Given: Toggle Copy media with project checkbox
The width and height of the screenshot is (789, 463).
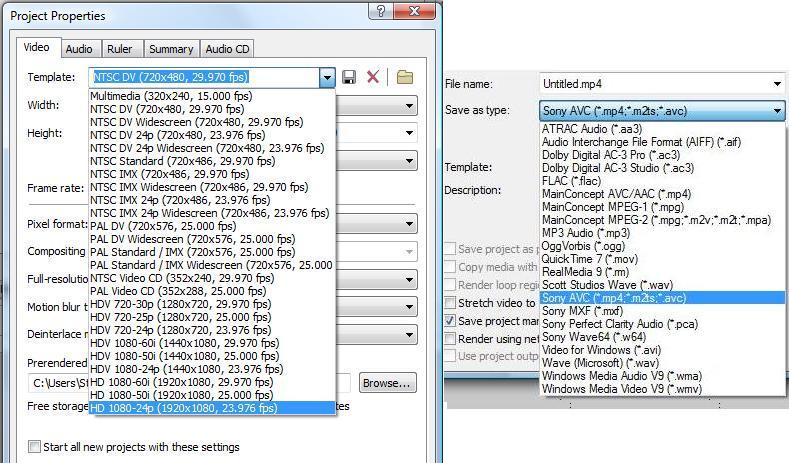Looking at the screenshot, I should [x=450, y=267].
